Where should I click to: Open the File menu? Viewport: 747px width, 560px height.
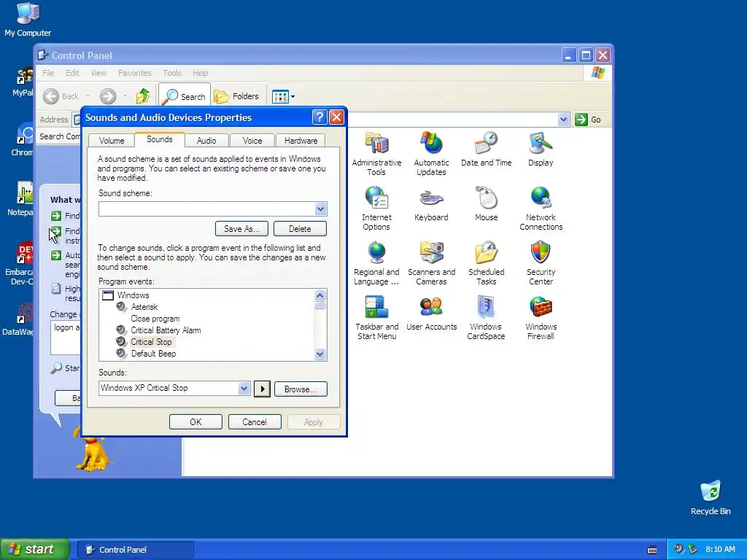point(48,73)
